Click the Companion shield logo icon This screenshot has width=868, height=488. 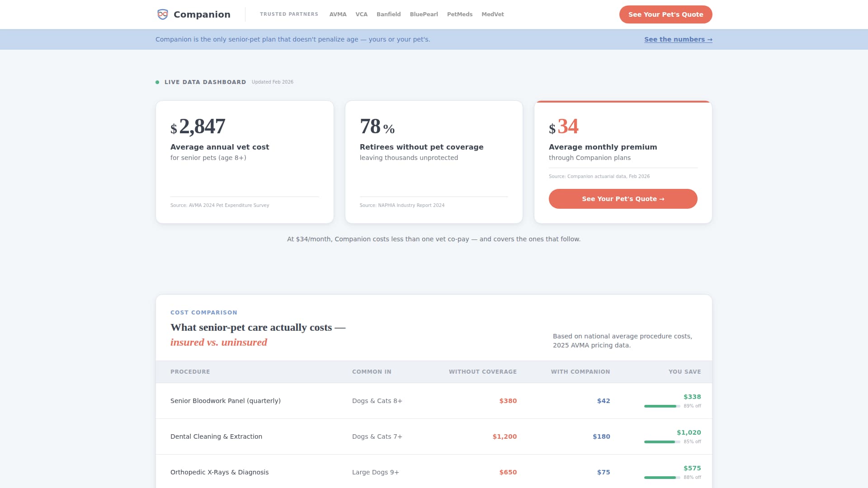pos(162,14)
